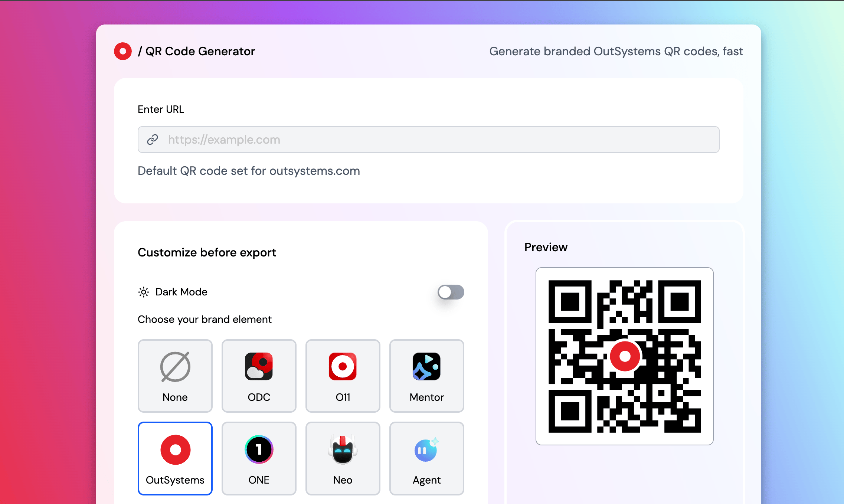Click the link icon in URL field

[153, 140]
